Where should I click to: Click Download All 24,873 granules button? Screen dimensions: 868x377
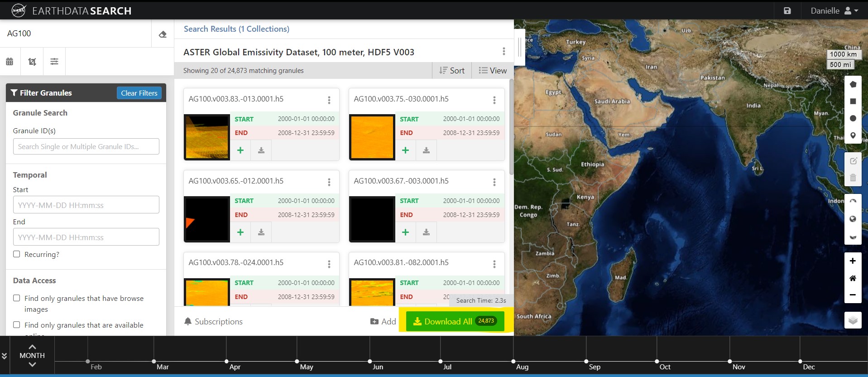coord(455,321)
